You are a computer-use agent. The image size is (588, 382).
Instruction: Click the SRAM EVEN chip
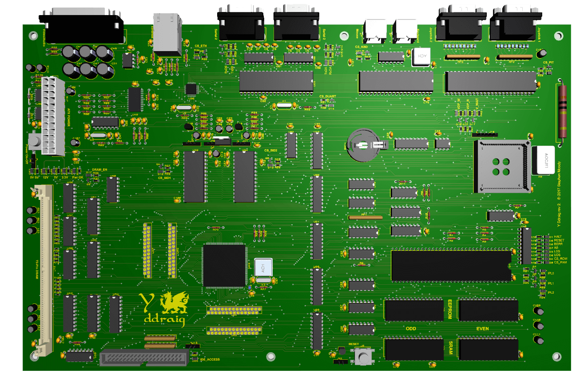(489, 349)
